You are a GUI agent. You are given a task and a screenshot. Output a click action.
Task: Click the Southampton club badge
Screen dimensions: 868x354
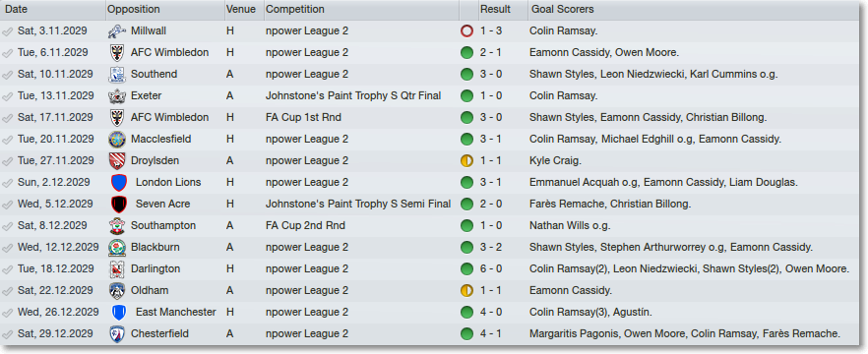[x=117, y=226]
